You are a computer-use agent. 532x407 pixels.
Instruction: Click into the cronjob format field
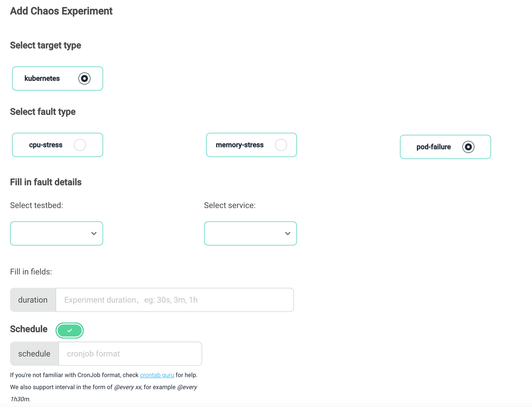pos(130,354)
